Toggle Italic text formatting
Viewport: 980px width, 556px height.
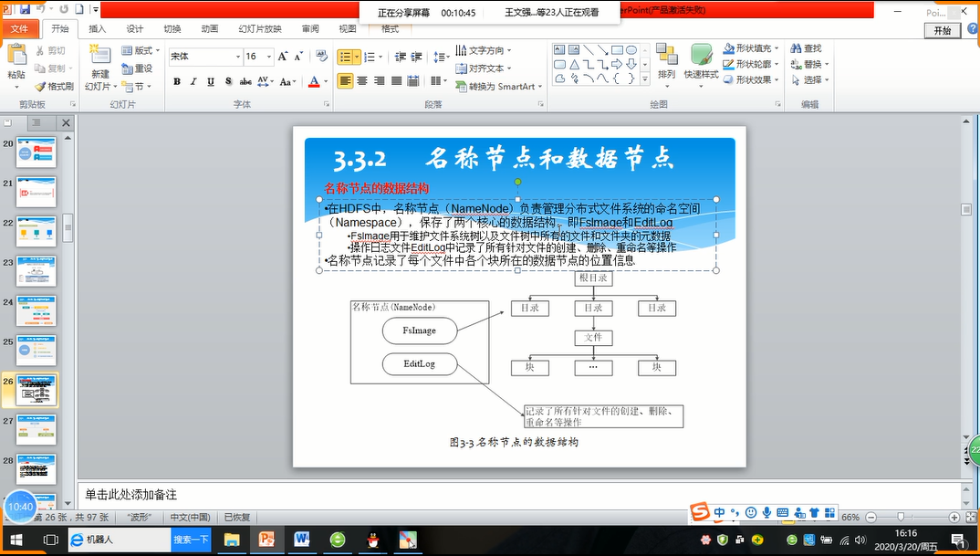click(x=193, y=81)
